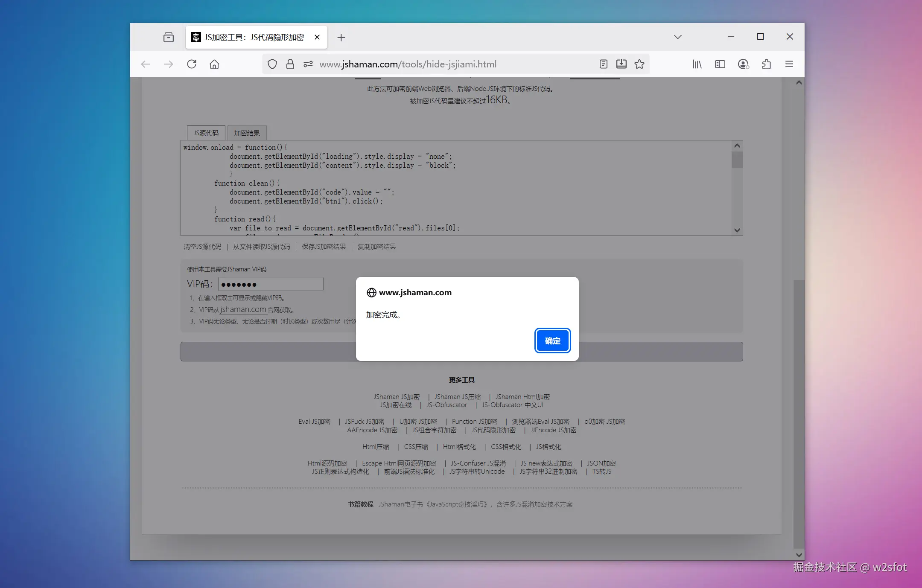Viewport: 922px width, 588px height.
Task: Open the hamburger application menu
Action: pyautogui.click(x=789, y=64)
